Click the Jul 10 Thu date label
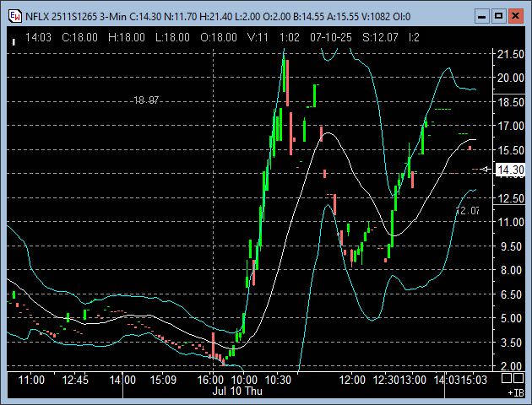This screenshot has height=405, width=532. pyautogui.click(x=237, y=391)
